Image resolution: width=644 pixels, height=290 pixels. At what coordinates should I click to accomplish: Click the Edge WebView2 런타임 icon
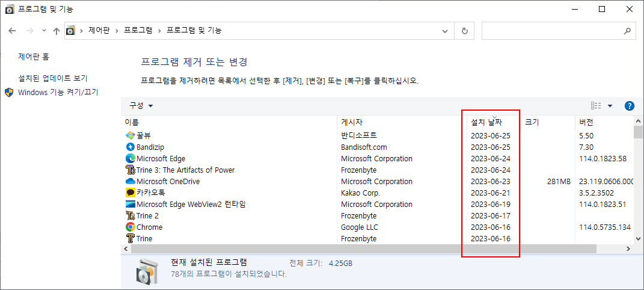click(x=130, y=204)
